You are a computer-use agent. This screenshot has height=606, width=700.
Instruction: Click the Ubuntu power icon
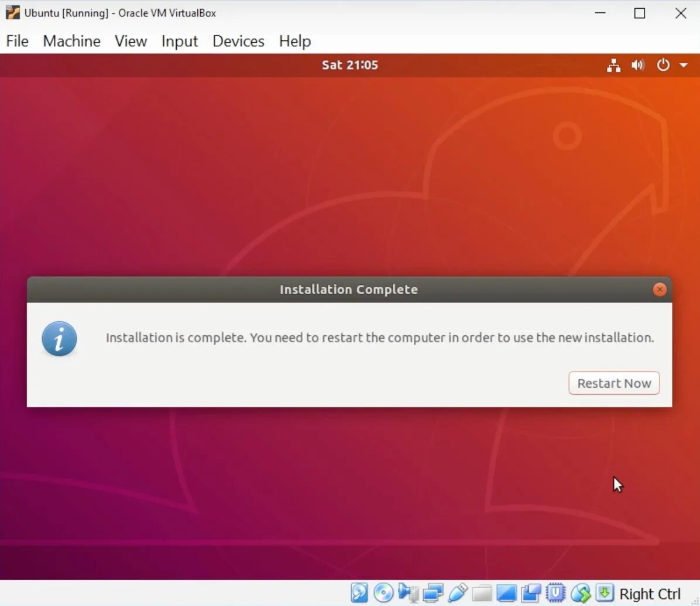click(x=663, y=65)
